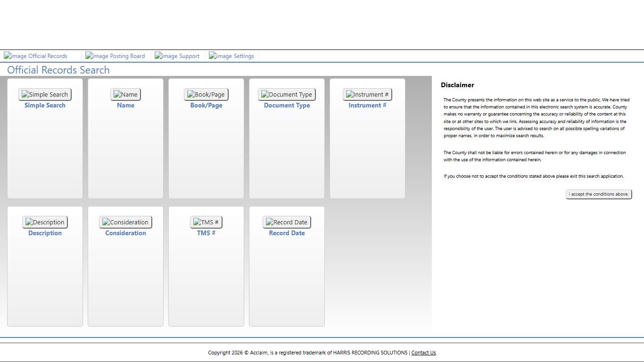Go to the Support menu item
644x362 pixels.
[177, 56]
